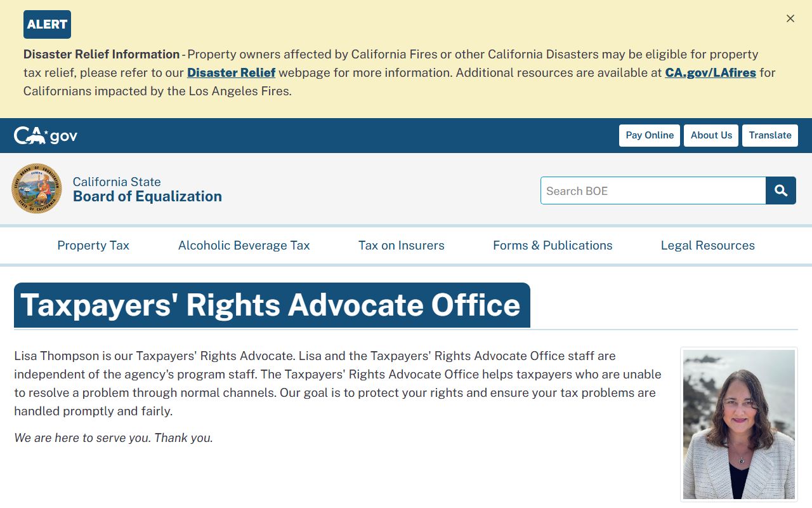Click the CA.gov logo
Image resolution: width=812 pixels, height=508 pixels.
pyautogui.click(x=46, y=135)
